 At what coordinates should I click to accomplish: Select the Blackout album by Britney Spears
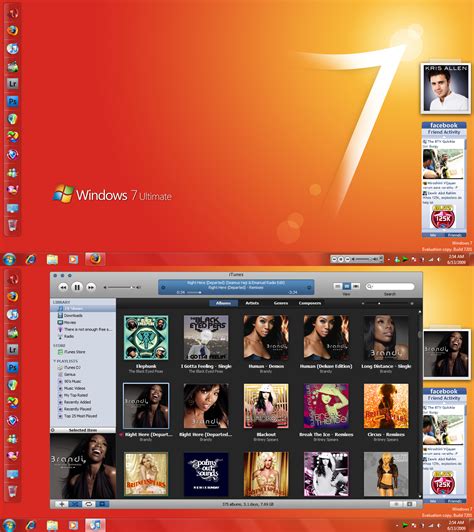pos(266,406)
